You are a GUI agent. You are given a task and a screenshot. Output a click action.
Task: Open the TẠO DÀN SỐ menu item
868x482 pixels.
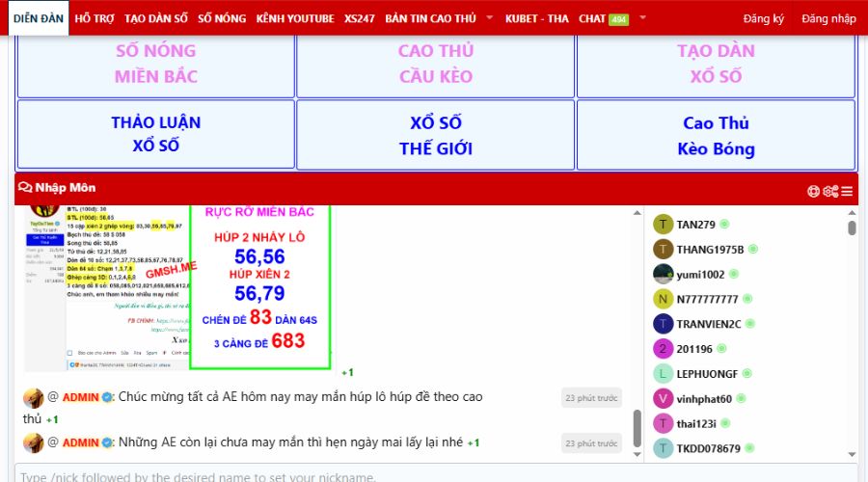156,18
